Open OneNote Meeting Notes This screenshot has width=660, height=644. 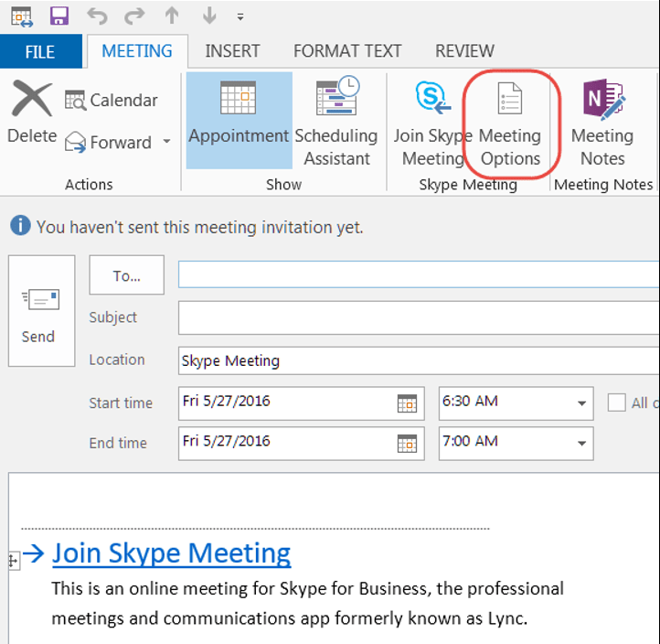[602, 123]
